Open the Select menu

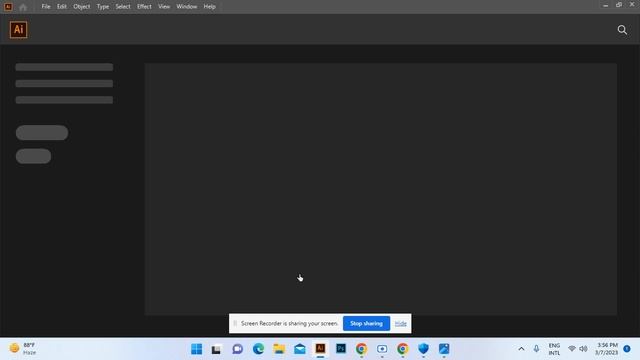pos(123,7)
